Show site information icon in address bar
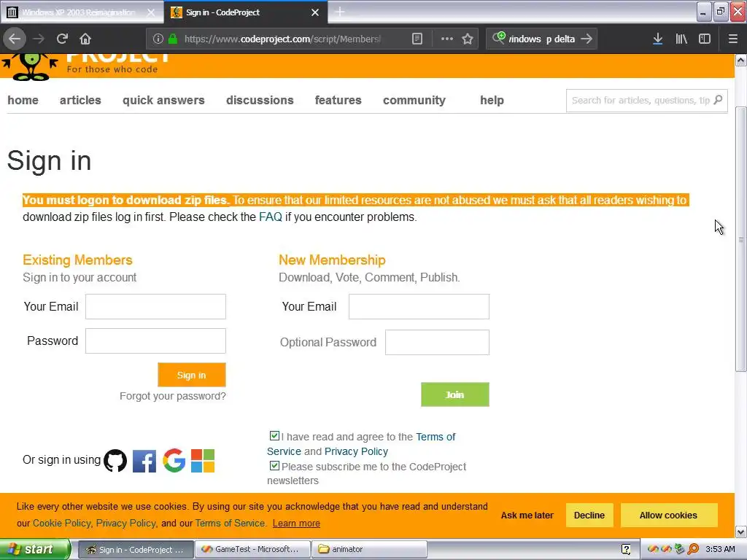The image size is (747, 560). (x=158, y=39)
